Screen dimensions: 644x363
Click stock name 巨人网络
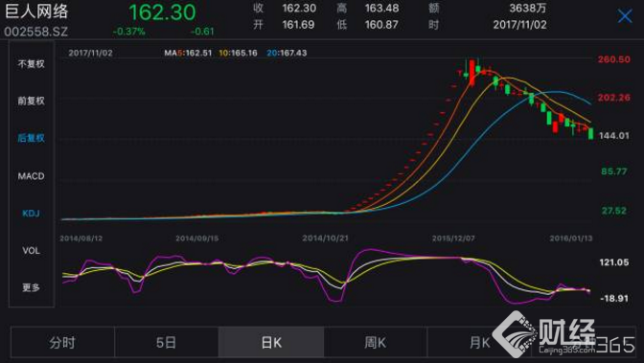[36, 11]
